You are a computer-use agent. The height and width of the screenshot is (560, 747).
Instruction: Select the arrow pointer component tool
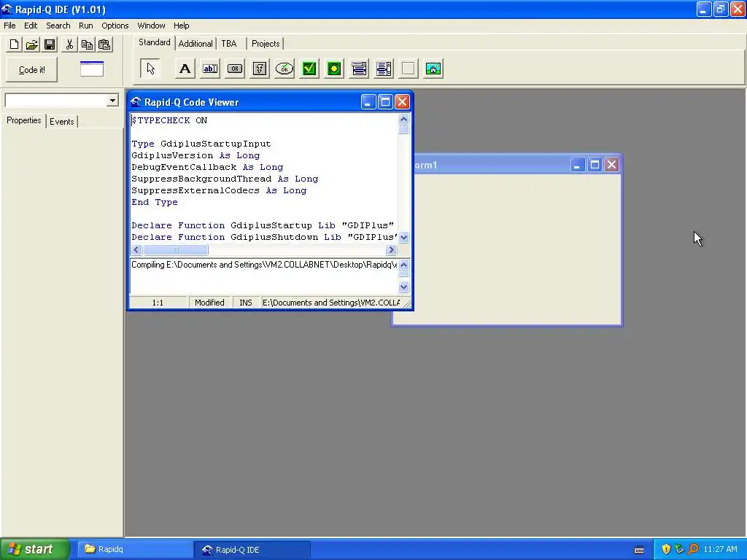[x=150, y=69]
